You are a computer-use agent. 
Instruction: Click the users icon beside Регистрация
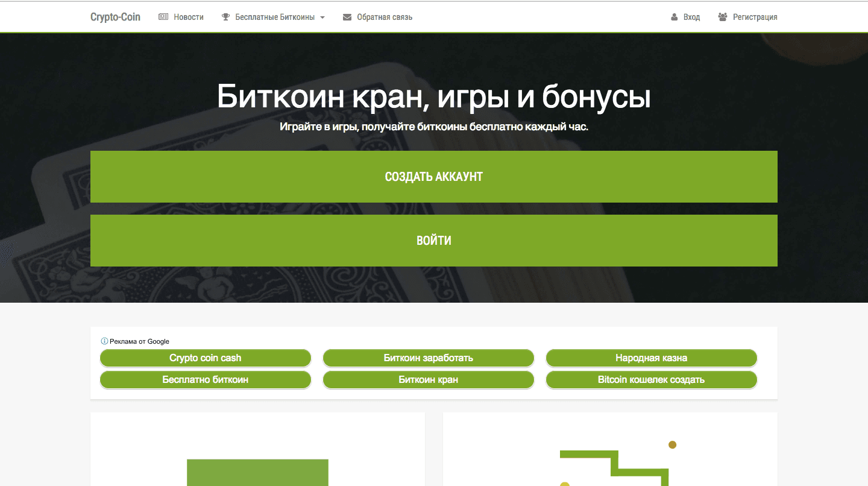tap(722, 16)
